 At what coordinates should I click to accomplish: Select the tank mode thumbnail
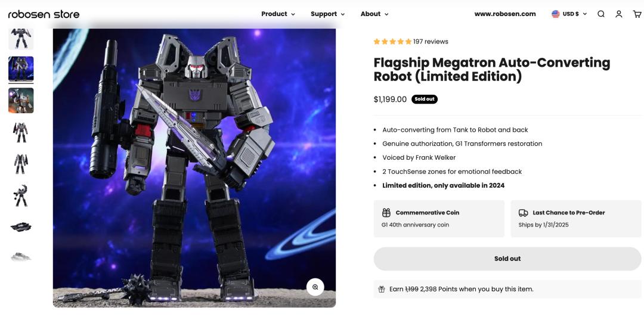pyautogui.click(x=21, y=226)
